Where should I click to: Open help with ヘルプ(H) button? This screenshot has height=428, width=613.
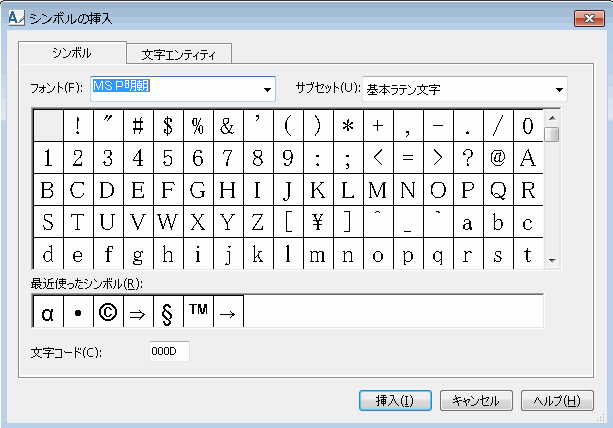coord(557,401)
